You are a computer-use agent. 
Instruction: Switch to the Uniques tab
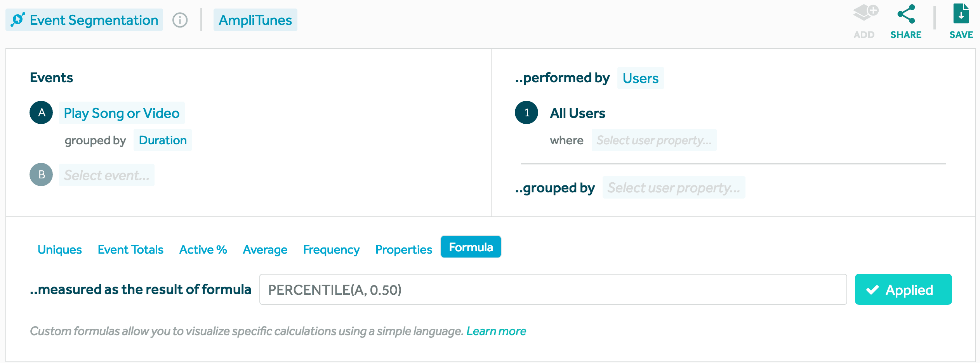[x=60, y=249]
